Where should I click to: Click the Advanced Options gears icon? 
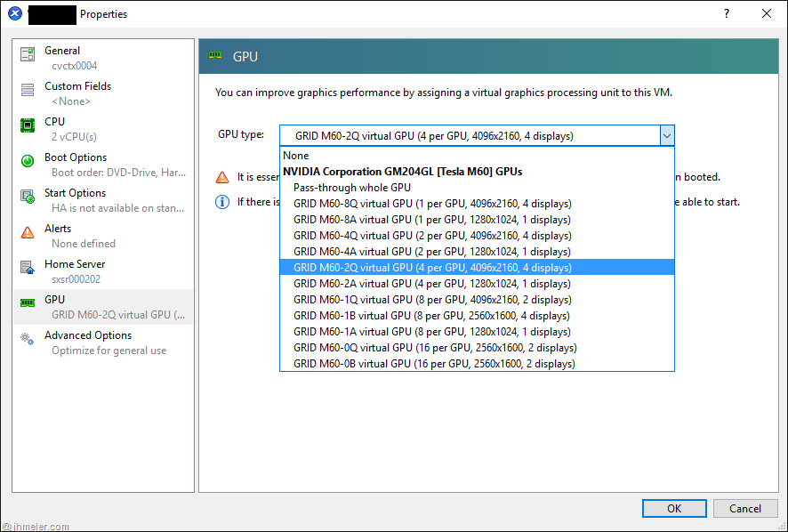(28, 338)
